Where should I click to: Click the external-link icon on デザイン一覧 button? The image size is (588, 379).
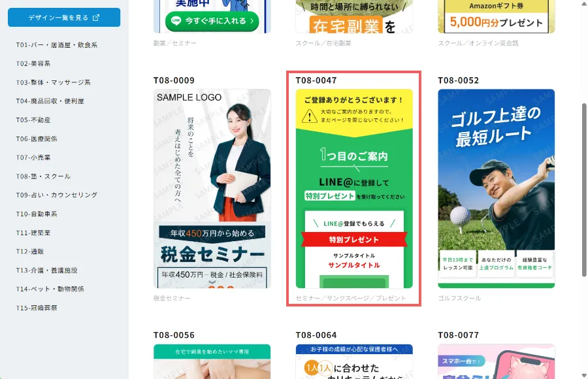tap(96, 18)
